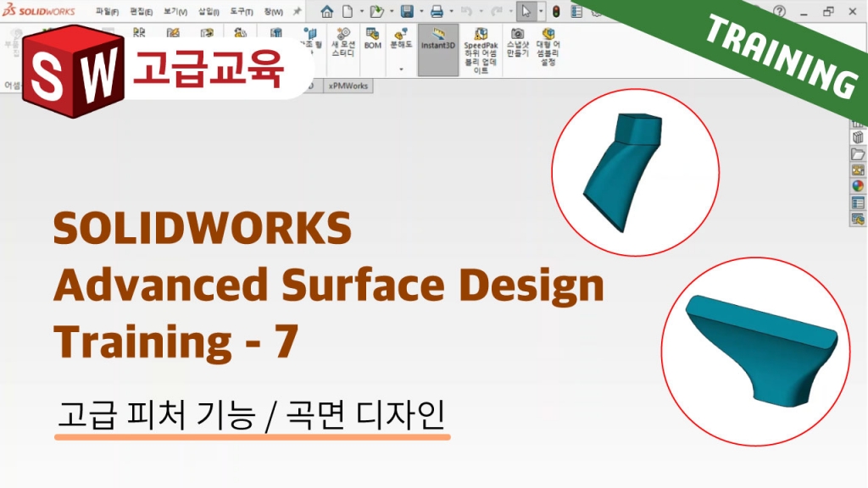Screen dimensions: 868x488
Task: Click the 스냅샷 만들기 camera tool
Action: click(518, 42)
